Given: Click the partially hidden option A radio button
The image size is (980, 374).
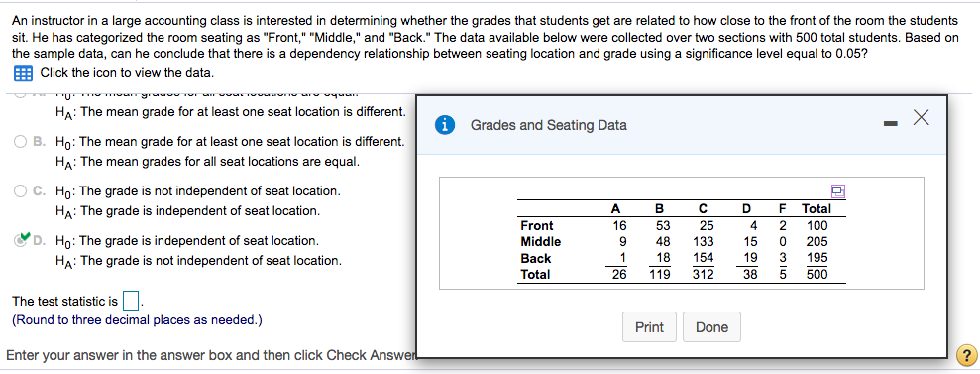Looking at the screenshot, I should click(x=22, y=94).
